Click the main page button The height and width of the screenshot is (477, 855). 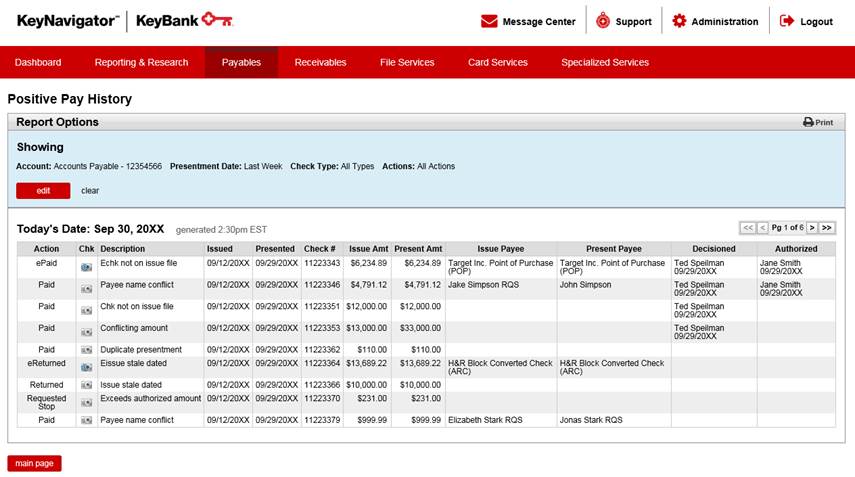(34, 463)
